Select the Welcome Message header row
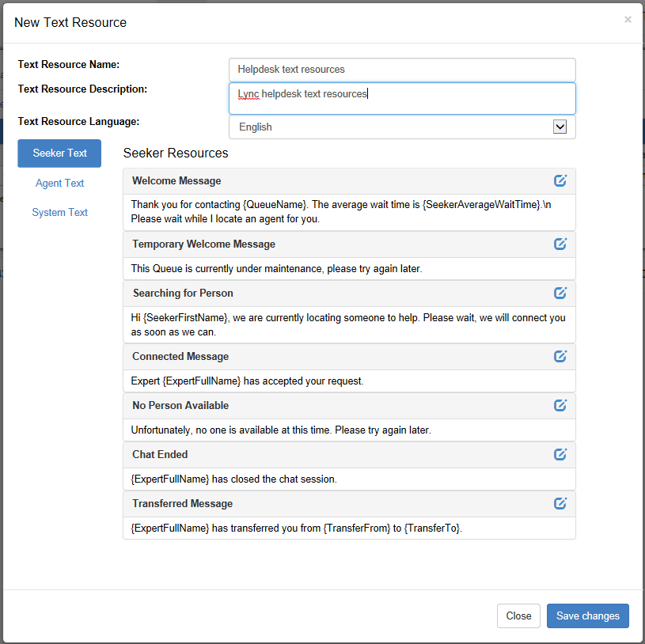Viewport: 645px width, 644px height. point(349,181)
